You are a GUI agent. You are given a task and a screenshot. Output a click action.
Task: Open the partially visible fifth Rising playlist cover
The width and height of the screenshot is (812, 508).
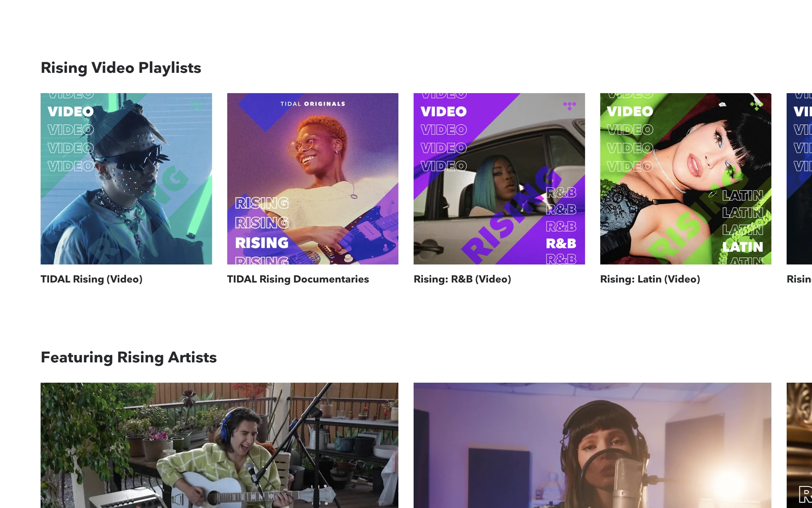click(x=799, y=179)
